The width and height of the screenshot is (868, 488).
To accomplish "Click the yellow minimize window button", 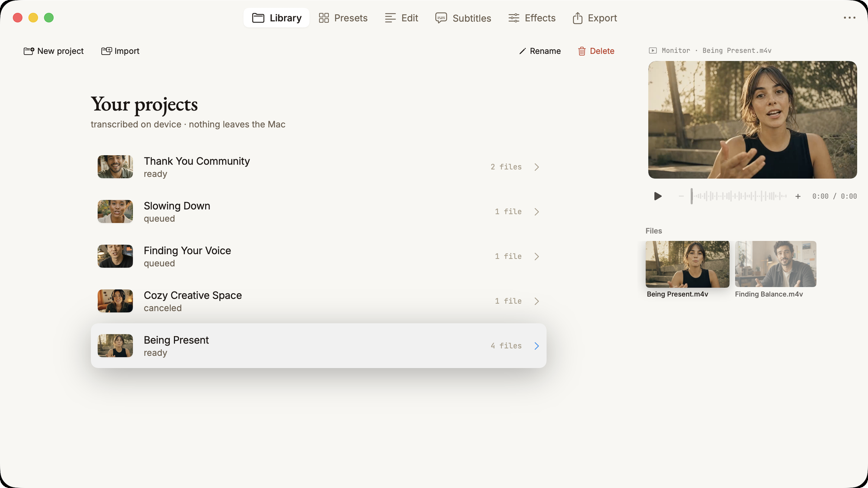I will tap(33, 18).
